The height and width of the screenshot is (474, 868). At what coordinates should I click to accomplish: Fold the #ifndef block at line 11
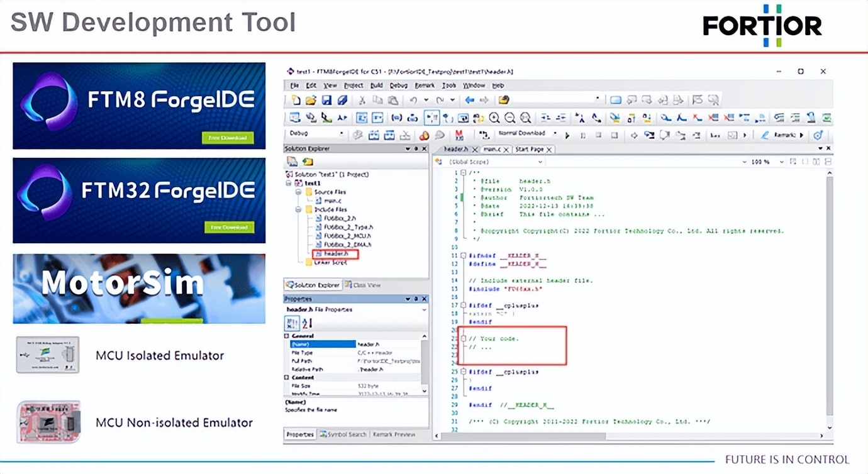coord(464,256)
